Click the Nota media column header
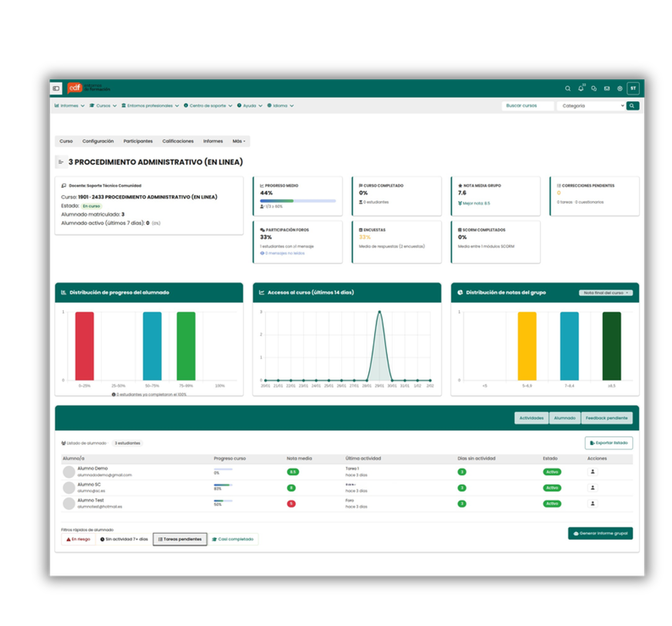672x626 pixels. (x=299, y=459)
